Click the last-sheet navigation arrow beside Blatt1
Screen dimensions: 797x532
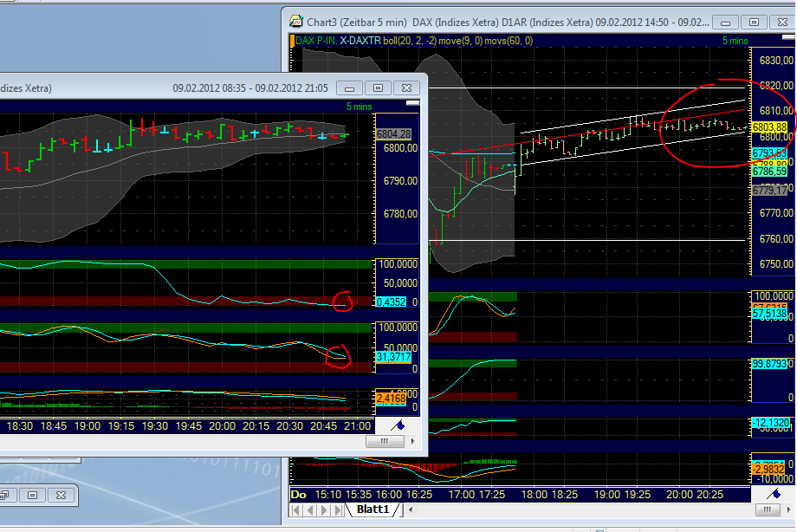click(336, 509)
